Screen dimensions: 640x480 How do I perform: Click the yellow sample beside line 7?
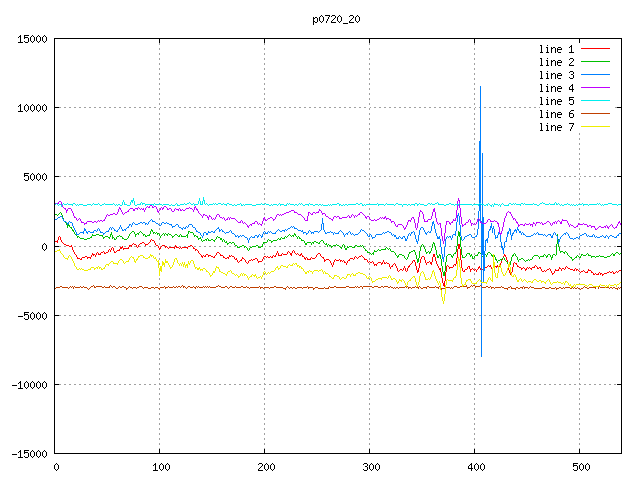596,127
